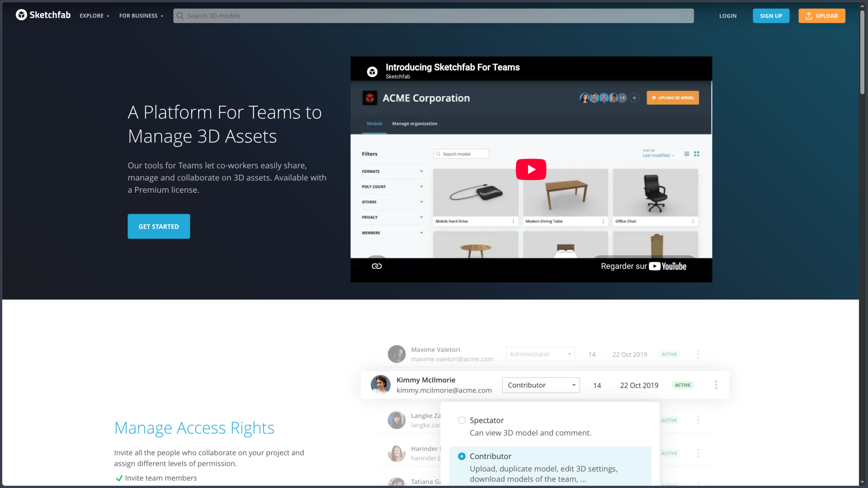Select grid view icon in video
Screen dimensions: 868x488
tap(697, 154)
